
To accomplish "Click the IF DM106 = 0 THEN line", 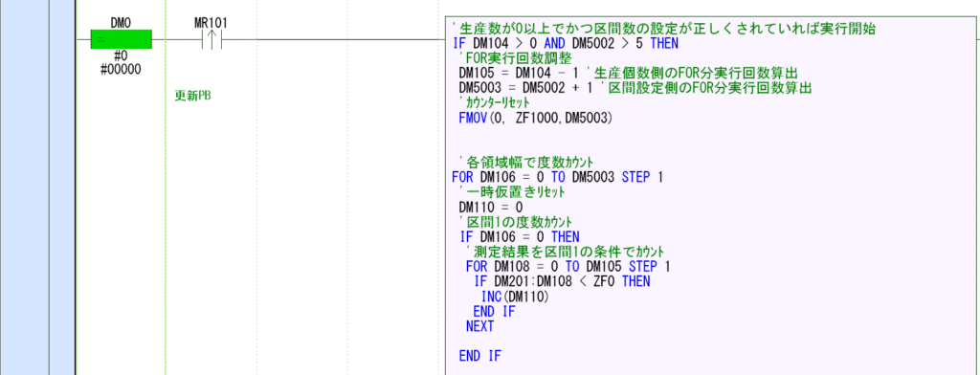I will tap(520, 237).
